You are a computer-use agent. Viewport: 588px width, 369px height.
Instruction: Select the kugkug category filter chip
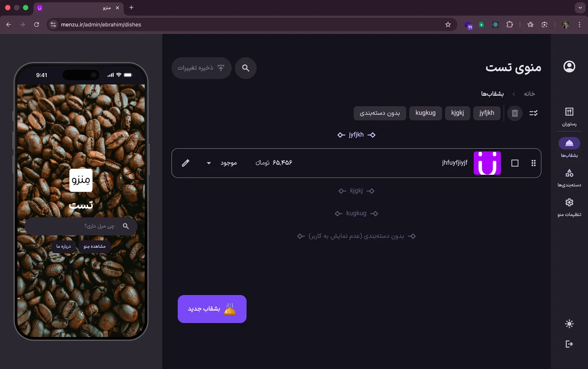point(425,113)
